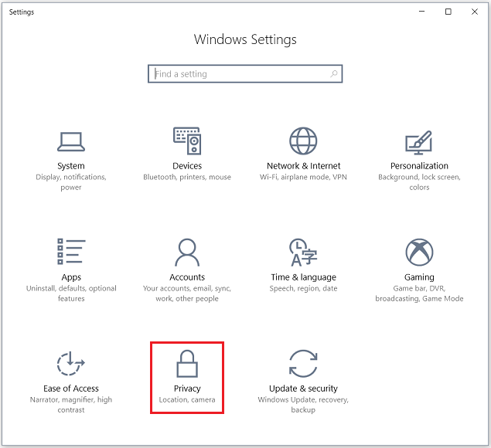Open the Personalization monitor and brush icon
This screenshot has width=491, height=448.
pyautogui.click(x=419, y=142)
